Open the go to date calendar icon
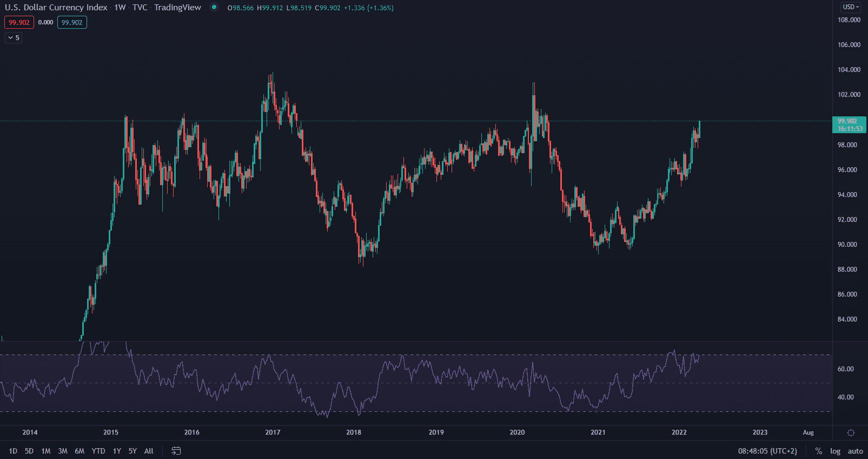 pyautogui.click(x=176, y=451)
